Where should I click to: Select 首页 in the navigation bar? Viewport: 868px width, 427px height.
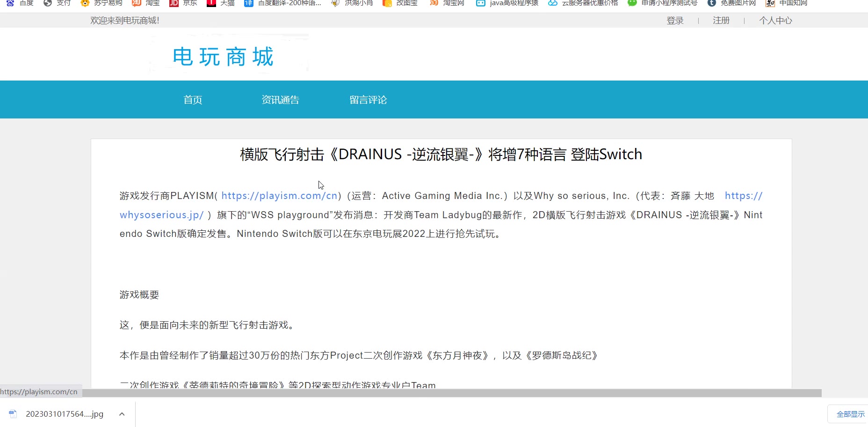(193, 100)
